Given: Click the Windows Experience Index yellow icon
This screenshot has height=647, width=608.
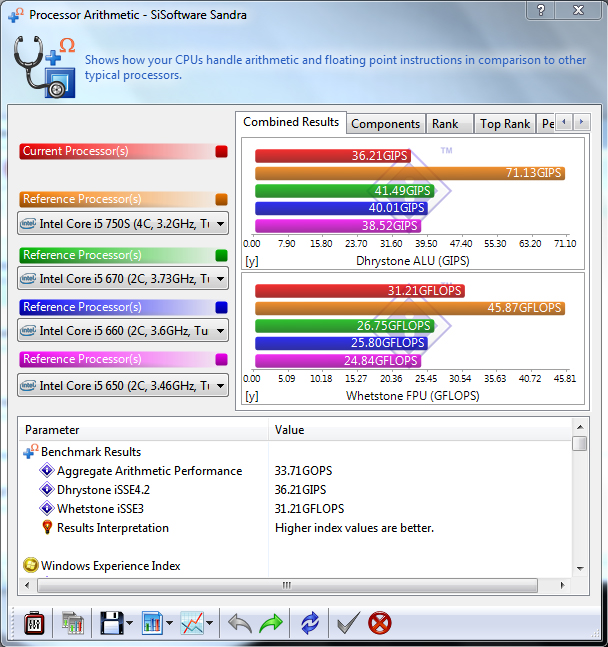Looking at the screenshot, I should (x=31, y=565).
